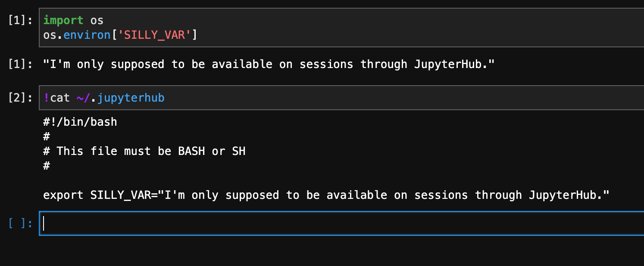Click the ~/ path prefix in cell two
The width and height of the screenshot is (644, 266).
coord(84,98)
